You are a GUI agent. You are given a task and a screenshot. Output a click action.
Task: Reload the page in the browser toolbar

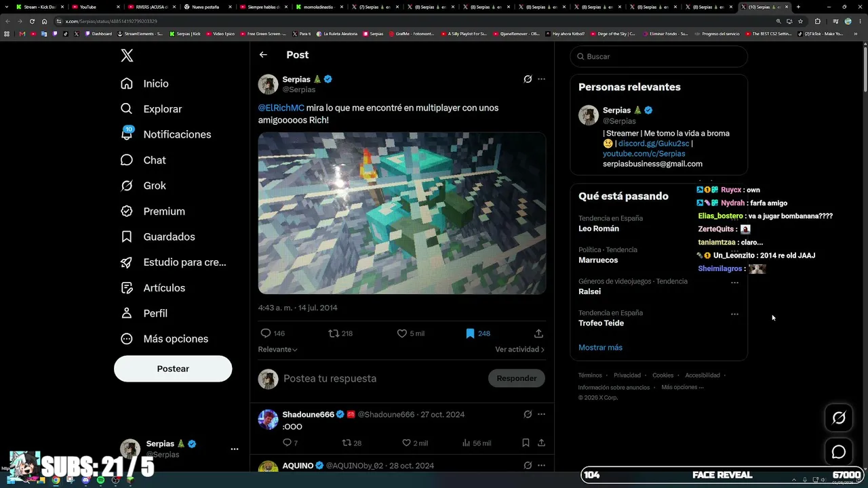pyautogui.click(x=33, y=21)
